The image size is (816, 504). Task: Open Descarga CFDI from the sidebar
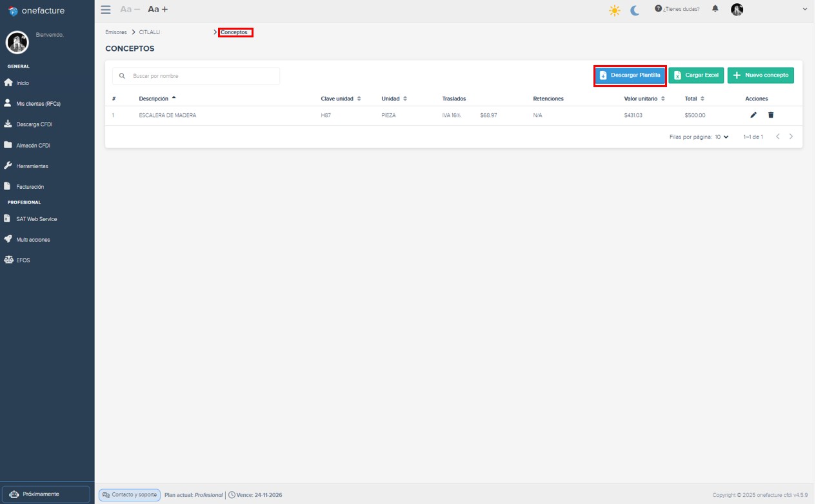8,124
